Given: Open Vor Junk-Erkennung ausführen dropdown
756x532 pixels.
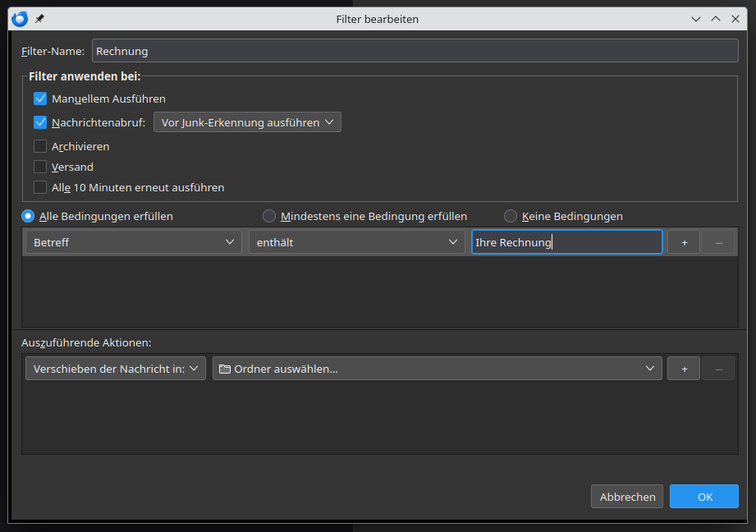Looking at the screenshot, I should (x=247, y=122).
